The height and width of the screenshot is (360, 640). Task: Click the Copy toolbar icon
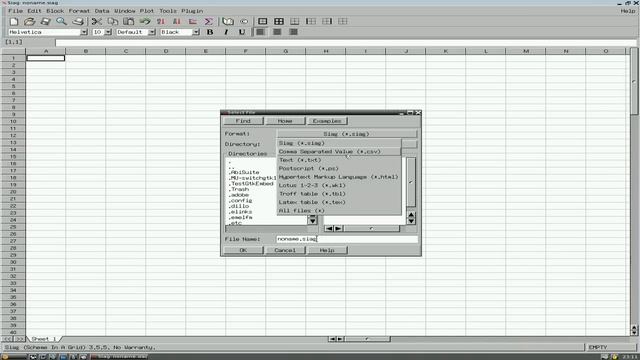coord(113,21)
